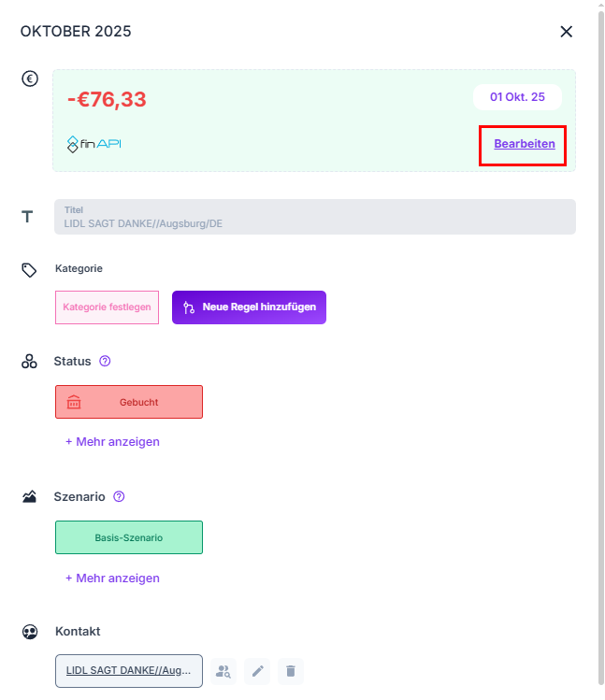Click the Szenario help question mark icon
605x700 pixels.
pos(119,496)
